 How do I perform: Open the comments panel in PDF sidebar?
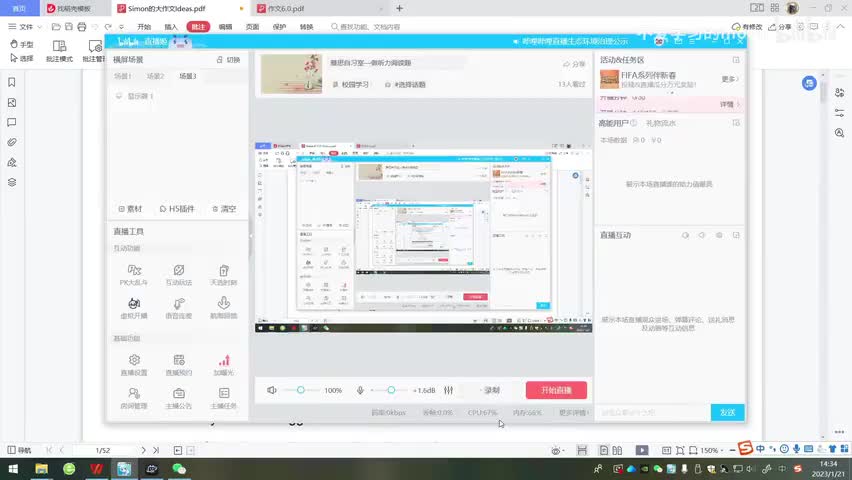click(x=12, y=122)
